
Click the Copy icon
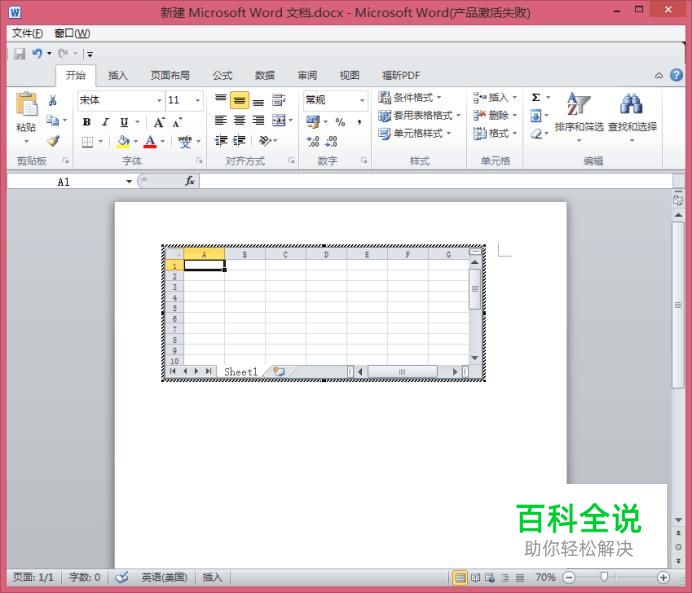click(53, 120)
